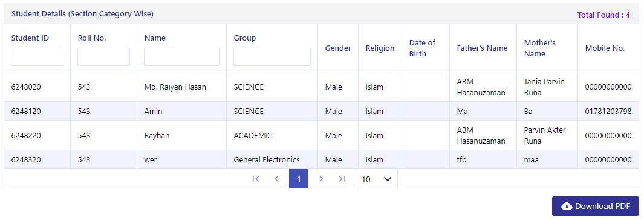
Task: Focus the Student ID filter field
Action: (37, 57)
